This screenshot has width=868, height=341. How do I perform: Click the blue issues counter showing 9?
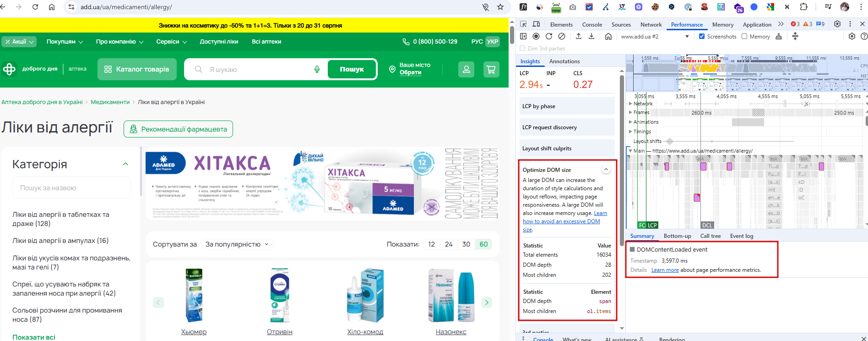tap(820, 24)
